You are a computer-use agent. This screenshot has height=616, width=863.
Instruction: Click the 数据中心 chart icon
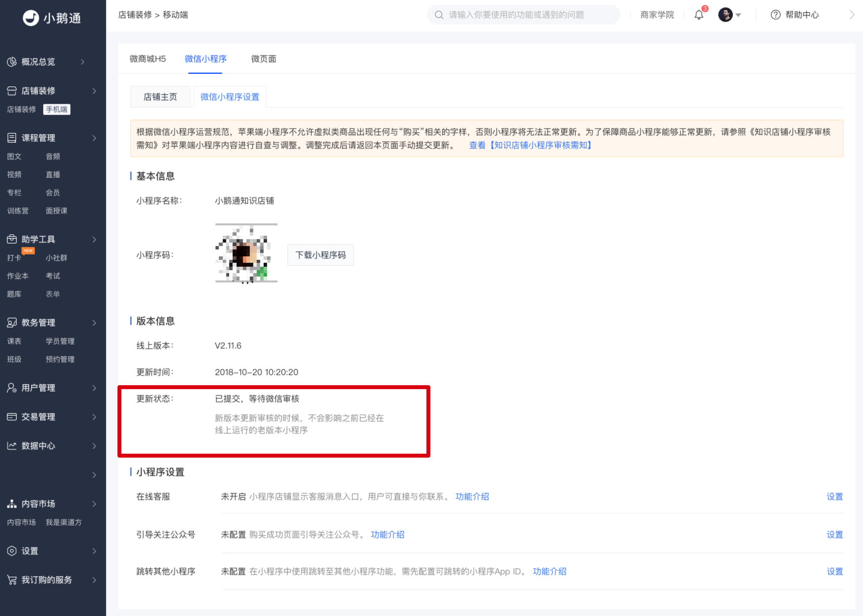pyautogui.click(x=12, y=446)
